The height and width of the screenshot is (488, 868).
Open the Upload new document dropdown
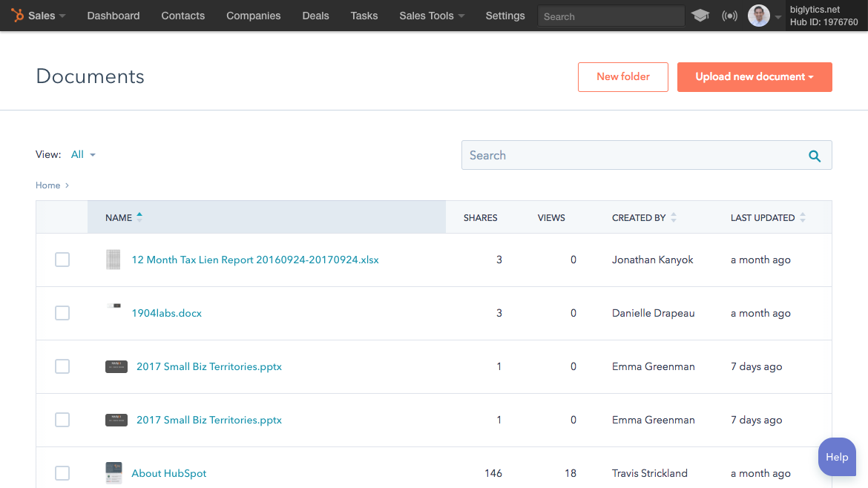[754, 76]
